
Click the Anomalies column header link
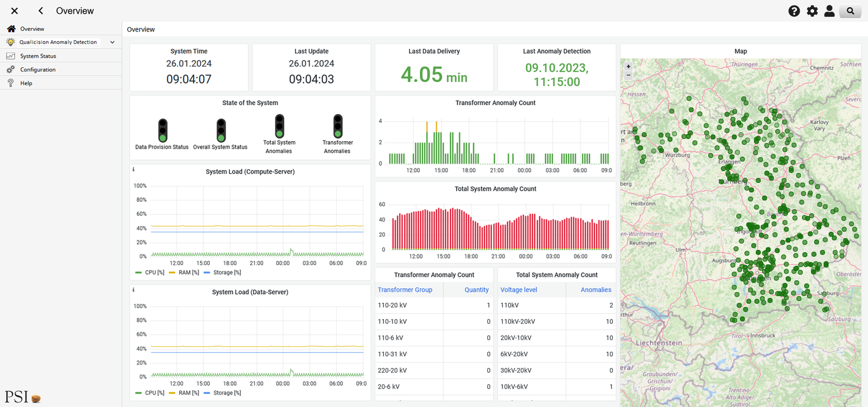coord(596,290)
